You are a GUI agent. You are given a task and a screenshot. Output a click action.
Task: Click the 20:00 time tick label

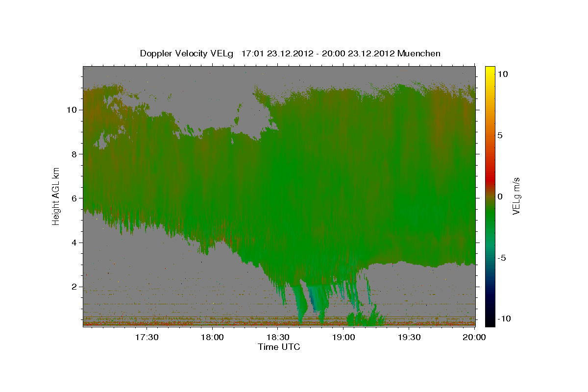tap(474, 337)
